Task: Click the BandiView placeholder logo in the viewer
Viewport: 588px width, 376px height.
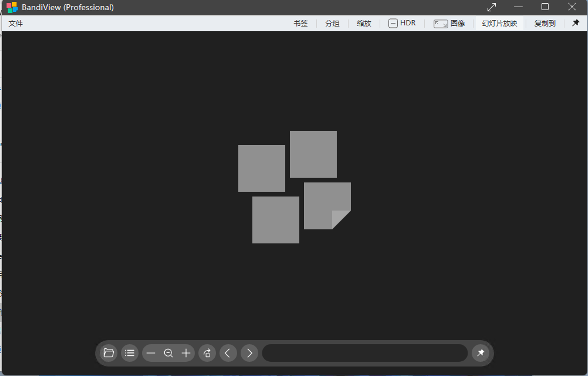Action: tap(295, 187)
